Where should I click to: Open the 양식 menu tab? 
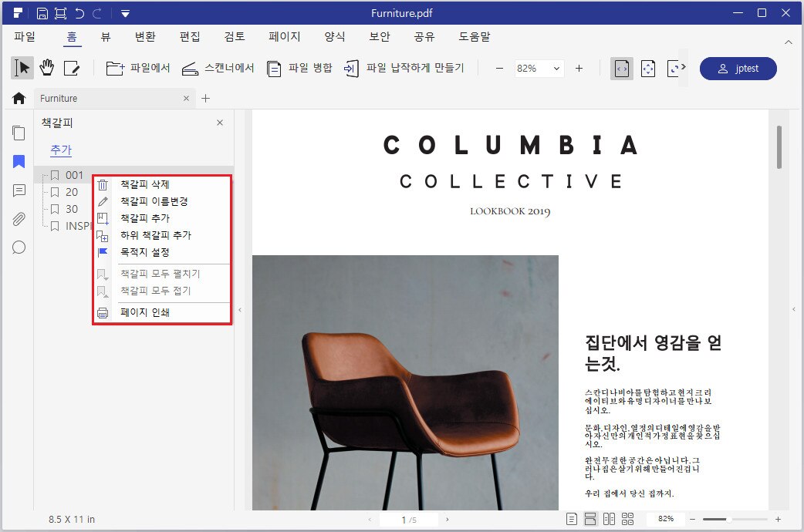pos(335,37)
